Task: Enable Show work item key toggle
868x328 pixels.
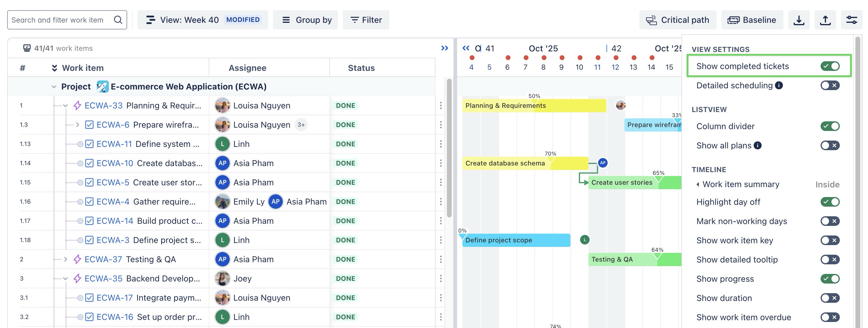Action: (x=830, y=240)
